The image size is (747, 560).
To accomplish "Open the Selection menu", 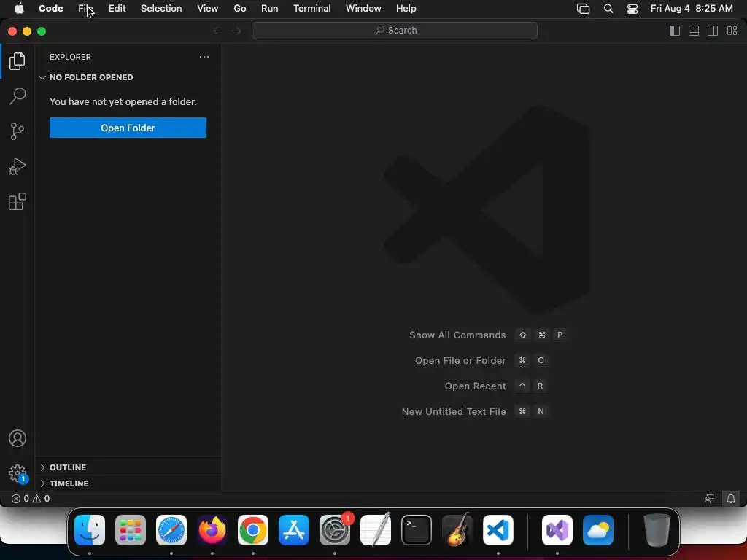I will 161,9.
